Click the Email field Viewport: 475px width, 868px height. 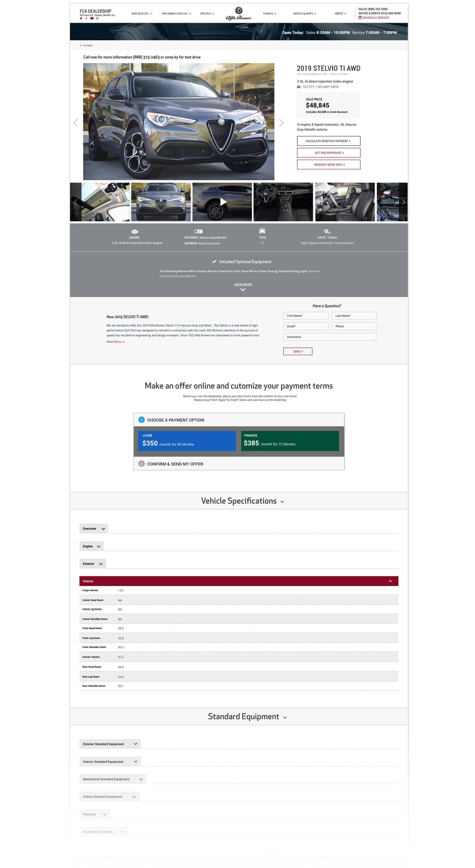[306, 326]
